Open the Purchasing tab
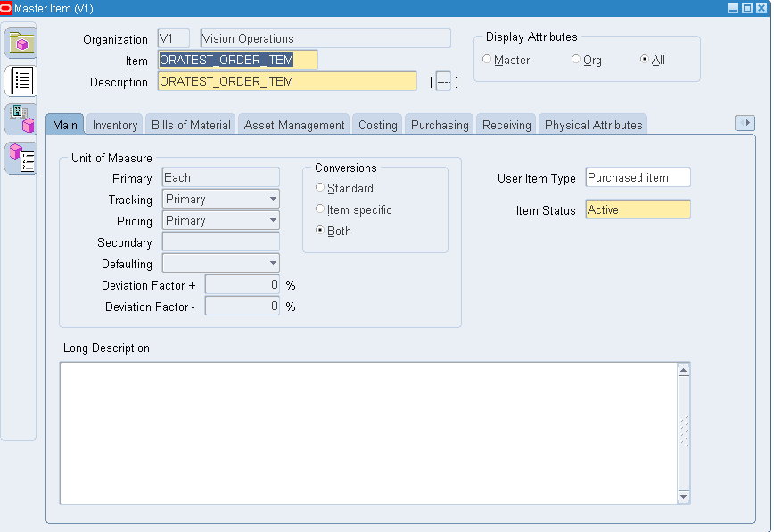Screen dimensions: 774x532 point(439,125)
